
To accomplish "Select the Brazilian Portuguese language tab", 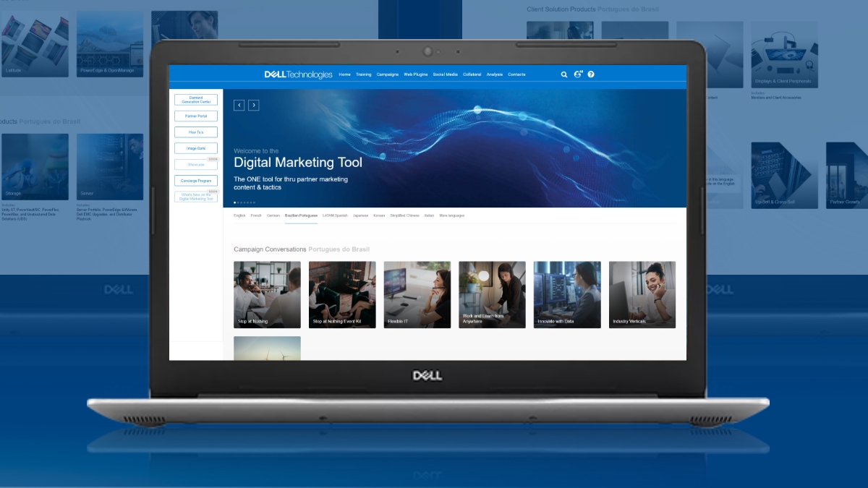I will pyautogui.click(x=301, y=215).
